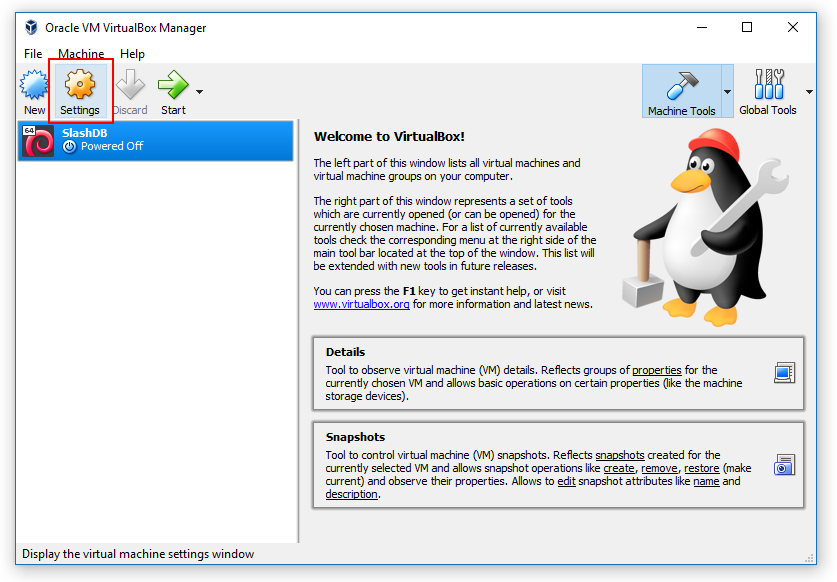Open the Help menu
Screen dimensions: 837x582
point(132,54)
